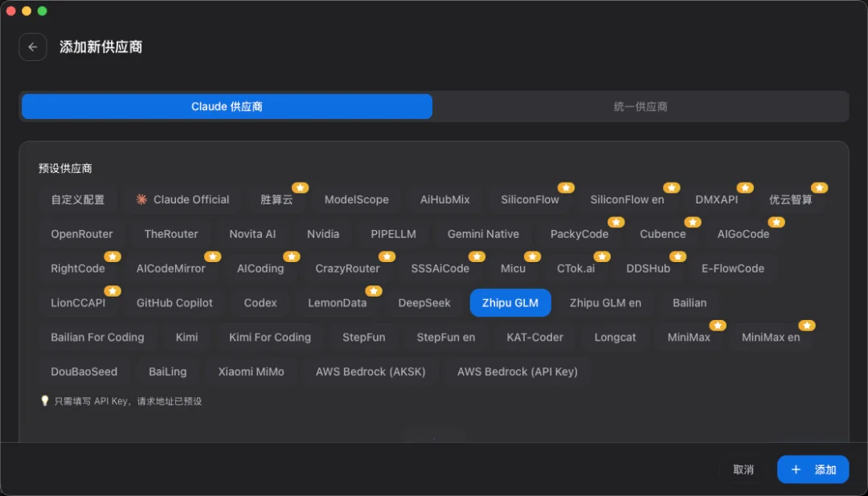This screenshot has width=868, height=496.
Task: Open the 自定义配置 custom configuration option
Action: 78,199
